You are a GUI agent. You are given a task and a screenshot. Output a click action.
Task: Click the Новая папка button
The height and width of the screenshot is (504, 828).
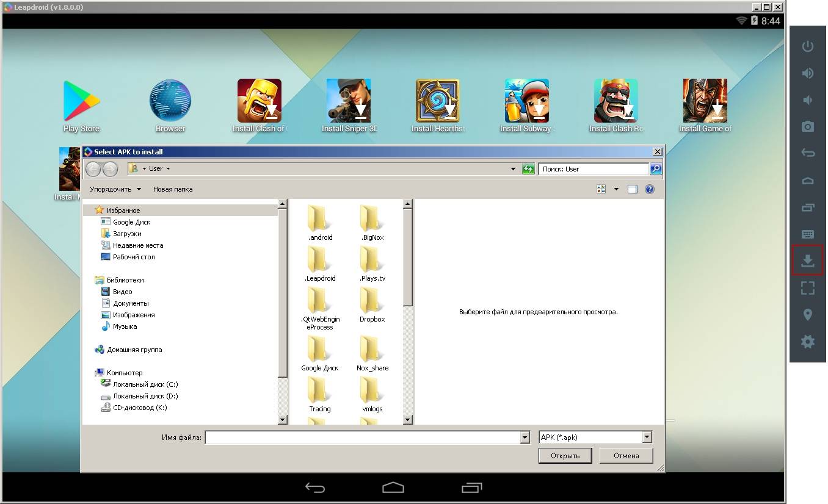coord(173,189)
